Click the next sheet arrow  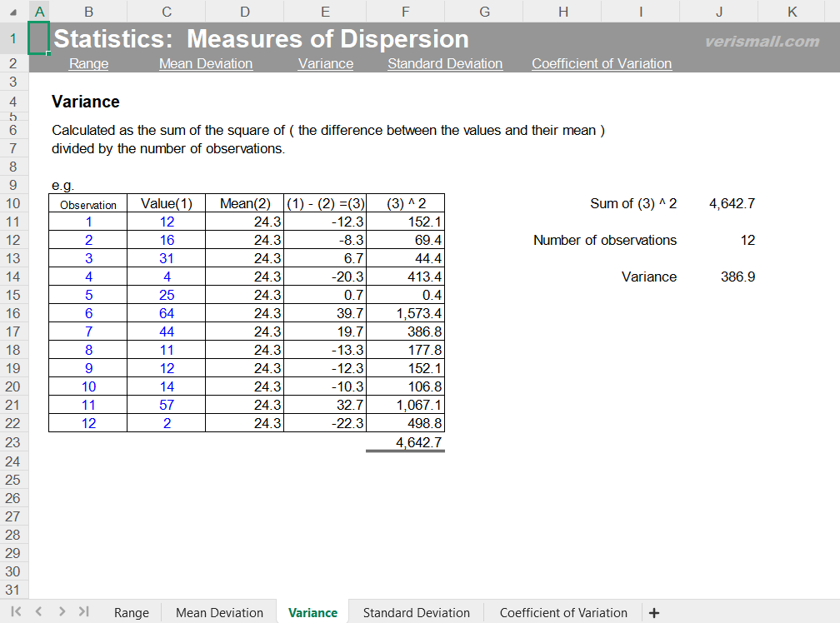[60, 612]
